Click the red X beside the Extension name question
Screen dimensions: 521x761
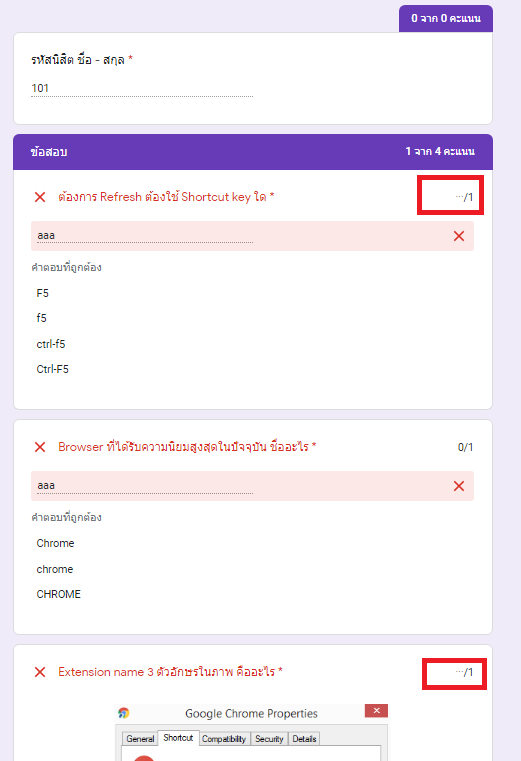40,672
